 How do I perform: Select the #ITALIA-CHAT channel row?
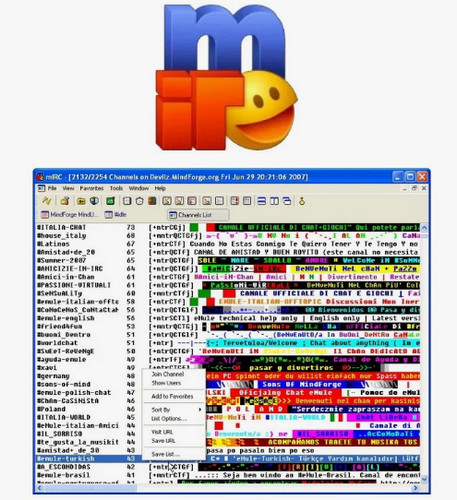click(228, 227)
